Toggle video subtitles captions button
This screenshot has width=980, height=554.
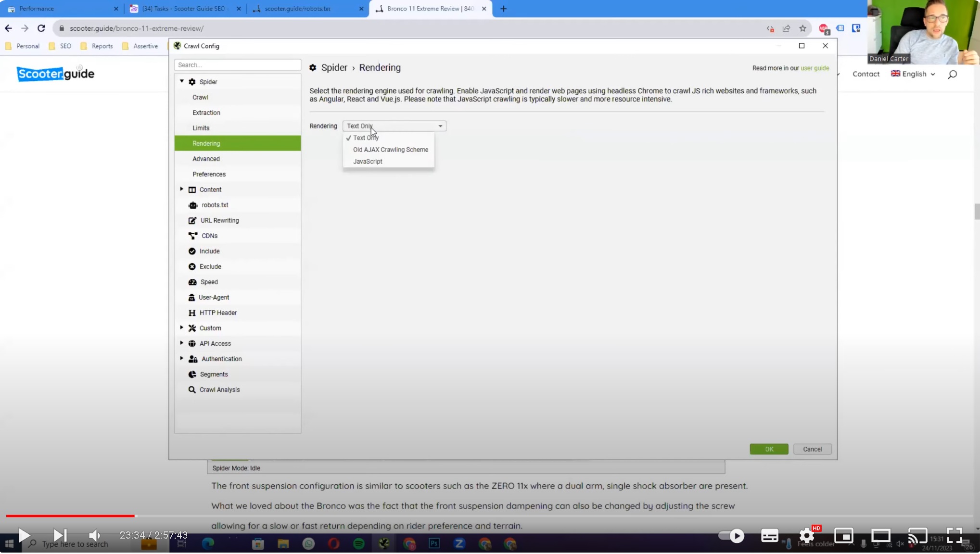point(769,536)
